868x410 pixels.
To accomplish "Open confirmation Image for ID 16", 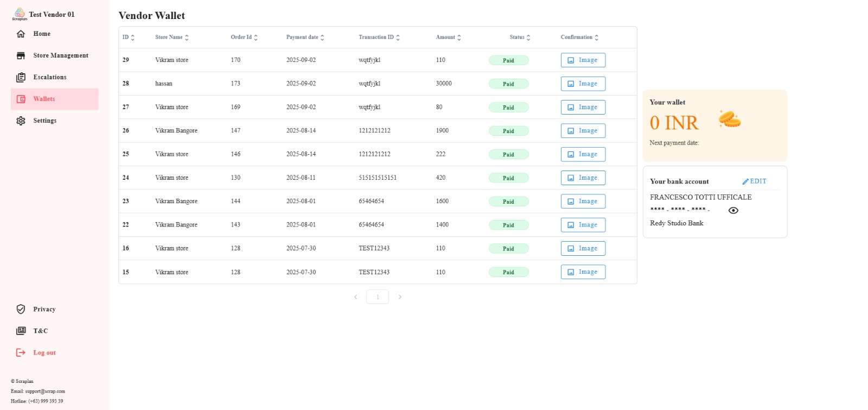I will click(583, 248).
